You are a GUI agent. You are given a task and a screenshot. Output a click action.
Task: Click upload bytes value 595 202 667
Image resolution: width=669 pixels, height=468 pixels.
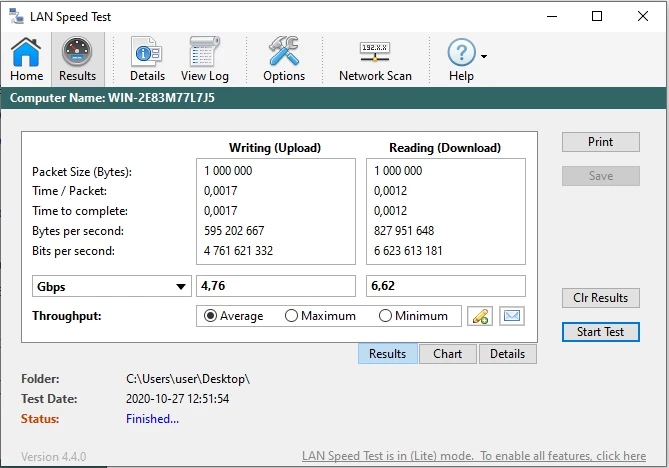pyautogui.click(x=234, y=231)
